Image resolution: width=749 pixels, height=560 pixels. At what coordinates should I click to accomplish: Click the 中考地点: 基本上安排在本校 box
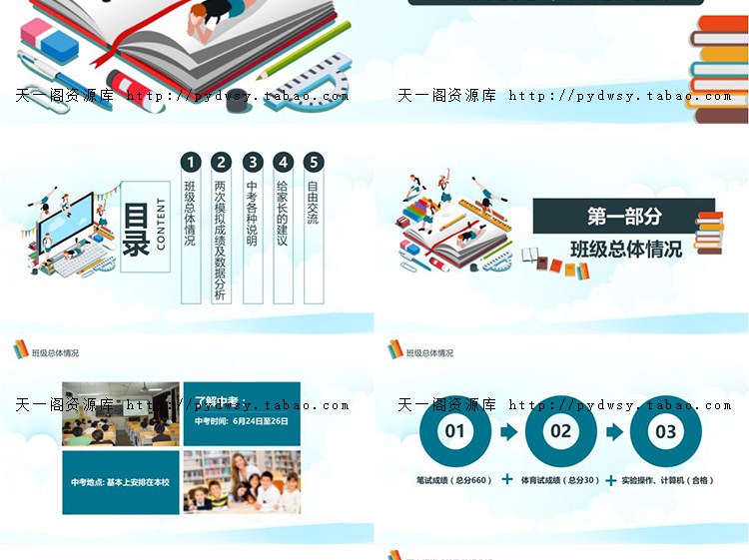click(121, 482)
